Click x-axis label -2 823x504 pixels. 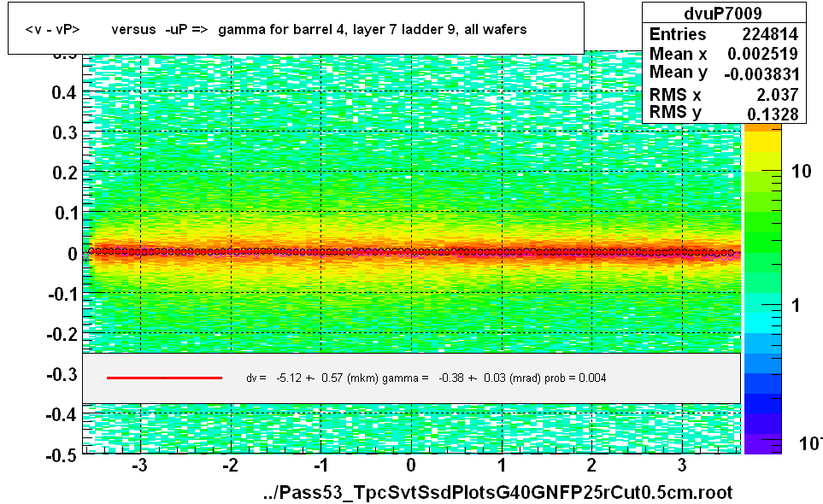(x=230, y=466)
